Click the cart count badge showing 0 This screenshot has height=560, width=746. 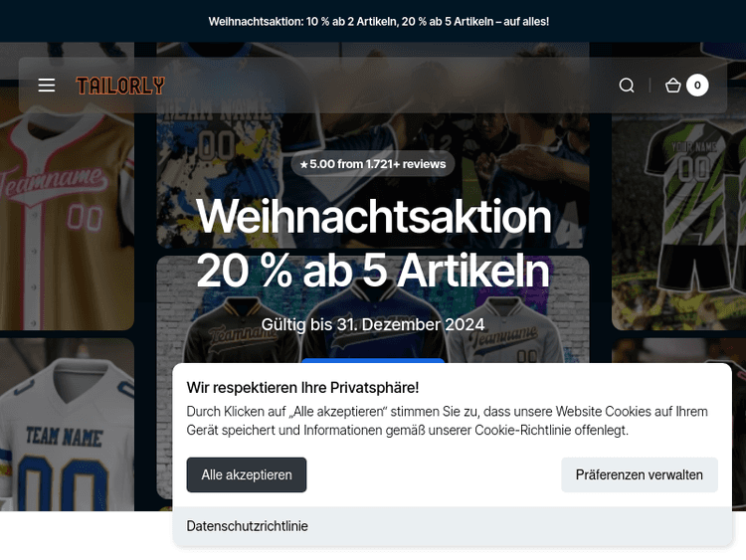click(697, 86)
